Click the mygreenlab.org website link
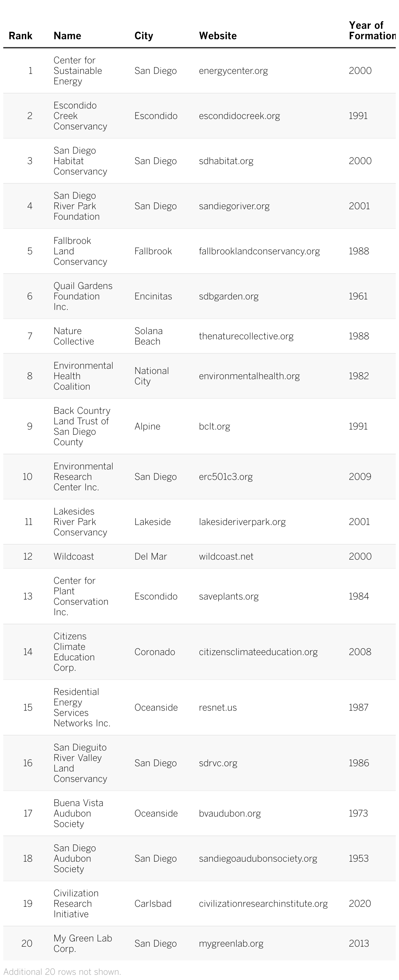Image resolution: width=399 pixels, height=980 pixels. click(231, 944)
